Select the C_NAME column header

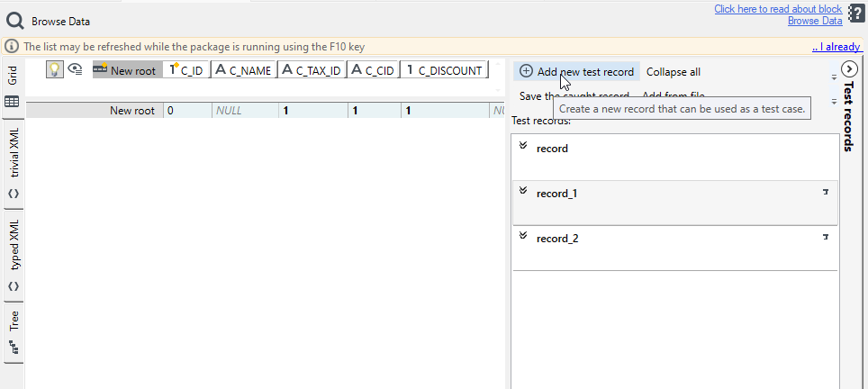click(x=244, y=70)
